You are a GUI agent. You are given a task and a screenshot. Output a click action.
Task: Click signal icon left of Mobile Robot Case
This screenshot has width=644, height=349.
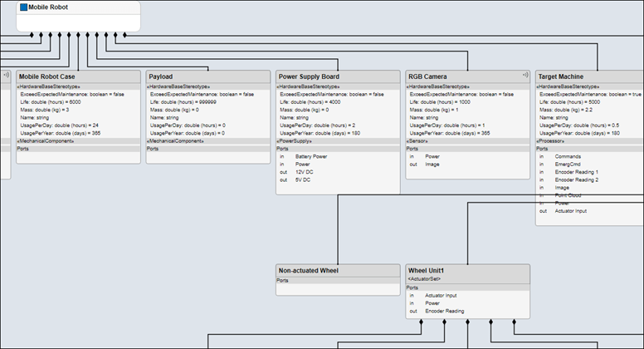pyautogui.click(x=5, y=75)
